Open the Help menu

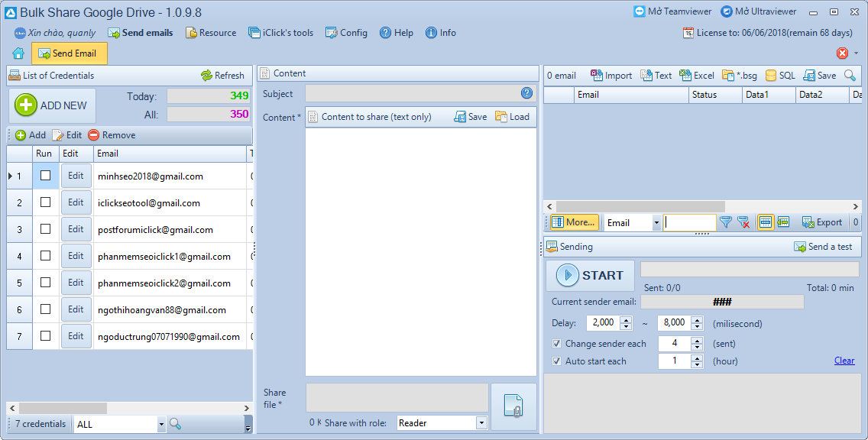(x=397, y=33)
